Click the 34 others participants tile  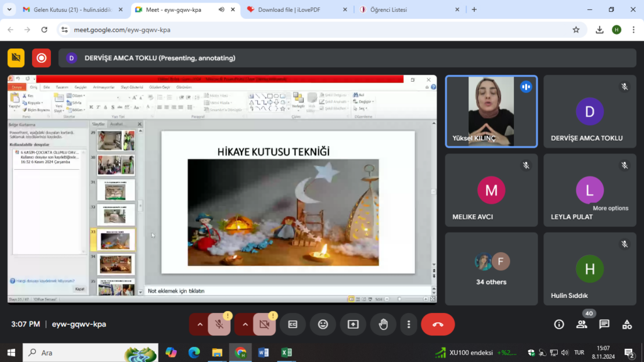pyautogui.click(x=492, y=269)
